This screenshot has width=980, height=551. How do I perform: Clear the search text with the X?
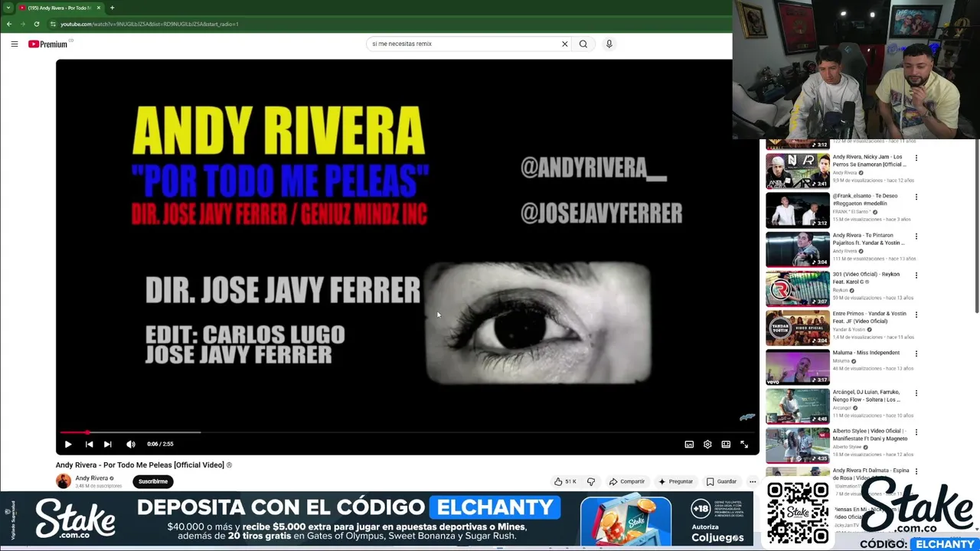(565, 44)
